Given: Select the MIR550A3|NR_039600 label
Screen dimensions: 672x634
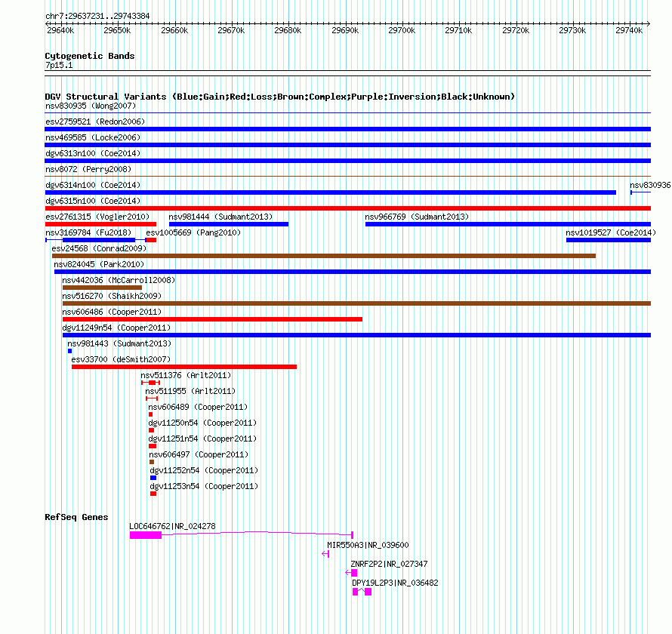Looking at the screenshot, I should click(x=368, y=545).
